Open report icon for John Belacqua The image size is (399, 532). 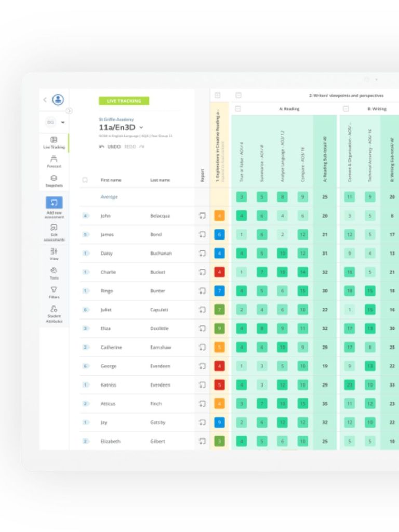tap(202, 216)
